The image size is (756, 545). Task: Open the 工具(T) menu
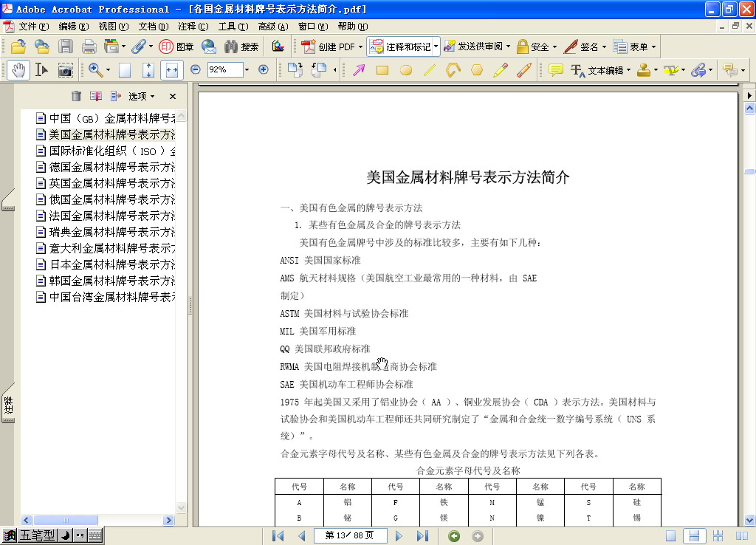click(233, 27)
